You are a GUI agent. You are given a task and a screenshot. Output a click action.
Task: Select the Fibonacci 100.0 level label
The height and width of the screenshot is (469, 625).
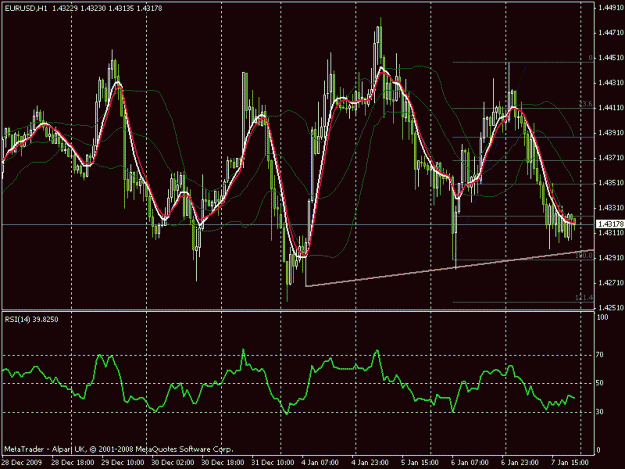click(x=584, y=256)
